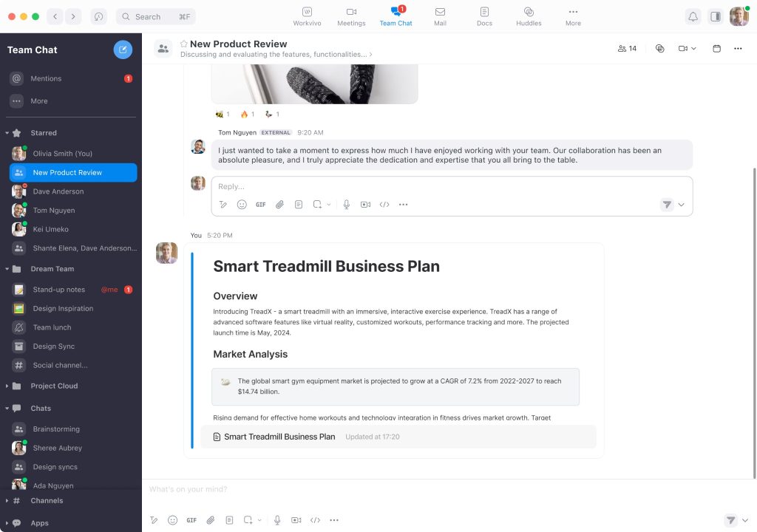Click the microphone icon in reply toolbar
The height and width of the screenshot is (532, 757).
coord(346,205)
